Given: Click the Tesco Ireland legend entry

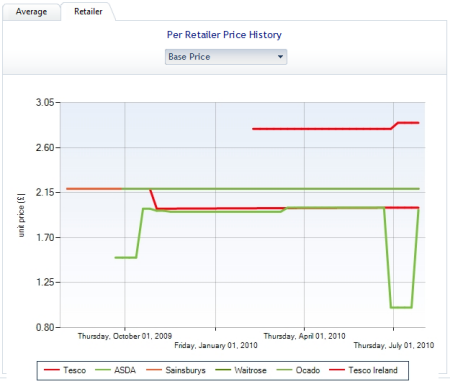Looking at the screenshot, I should click(x=363, y=370).
